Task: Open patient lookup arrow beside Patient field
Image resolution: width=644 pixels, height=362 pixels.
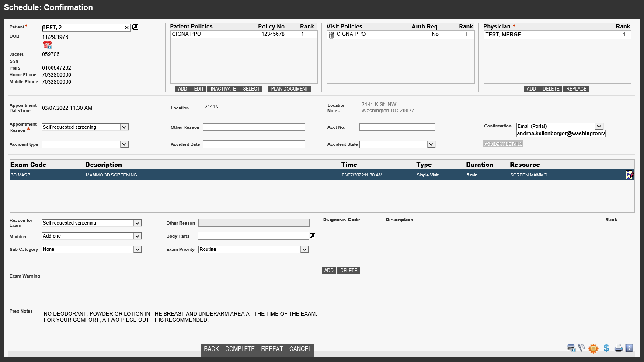Action: (135, 27)
